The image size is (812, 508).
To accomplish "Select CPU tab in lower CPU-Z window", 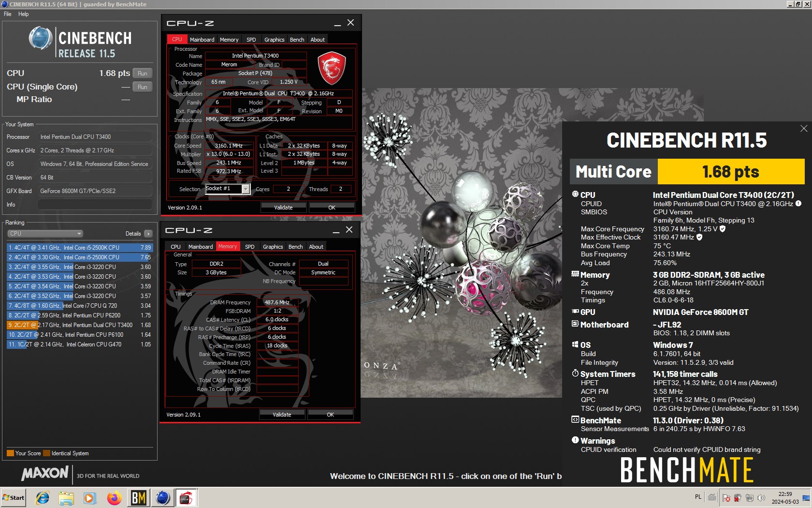I will pos(176,247).
